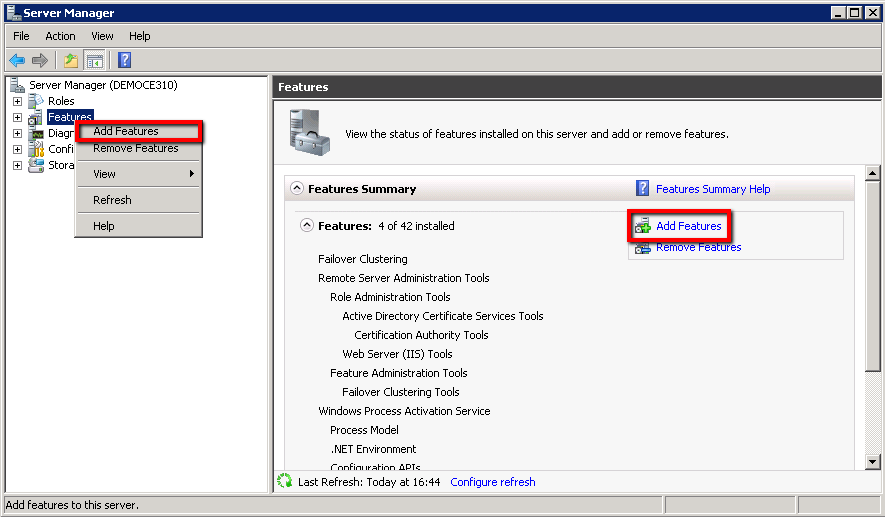This screenshot has width=885, height=517.
Task: Expand the Roles tree node
Action: (17, 101)
